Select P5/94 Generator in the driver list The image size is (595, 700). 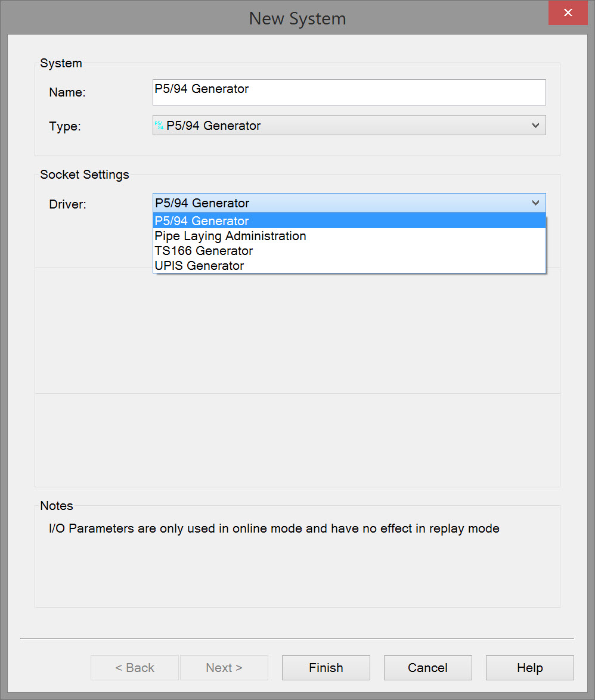202,221
